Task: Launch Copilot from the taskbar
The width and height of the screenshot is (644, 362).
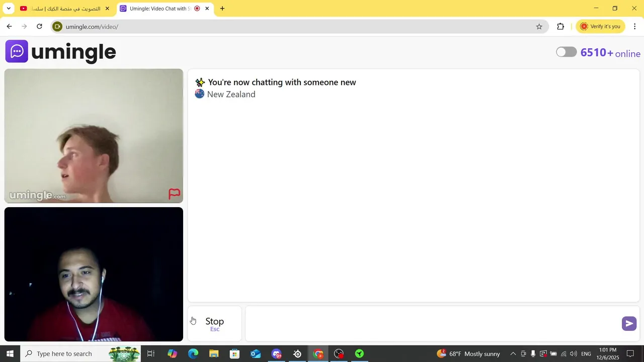Action: pos(172,354)
